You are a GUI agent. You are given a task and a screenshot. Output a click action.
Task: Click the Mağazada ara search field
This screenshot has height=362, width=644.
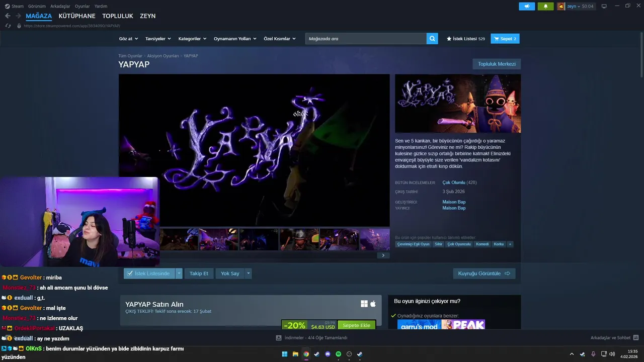366,39
